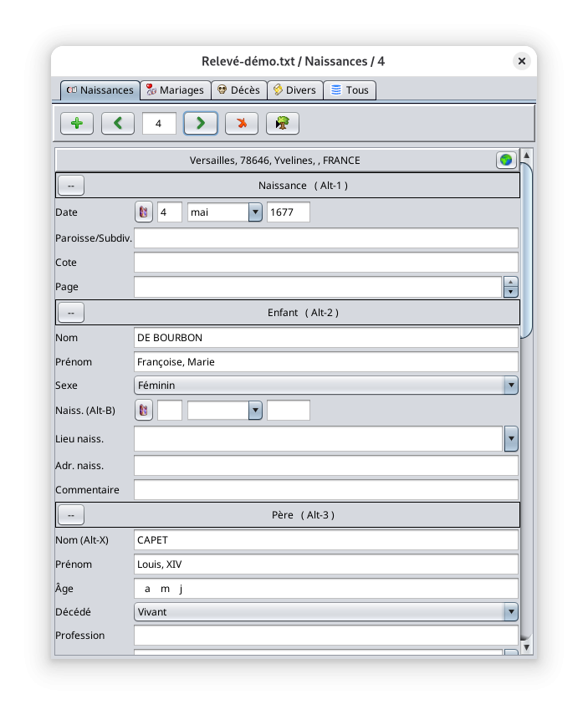The height and width of the screenshot is (715, 588).
Task: Close the Relevé-démo.txt window
Action: (x=522, y=61)
